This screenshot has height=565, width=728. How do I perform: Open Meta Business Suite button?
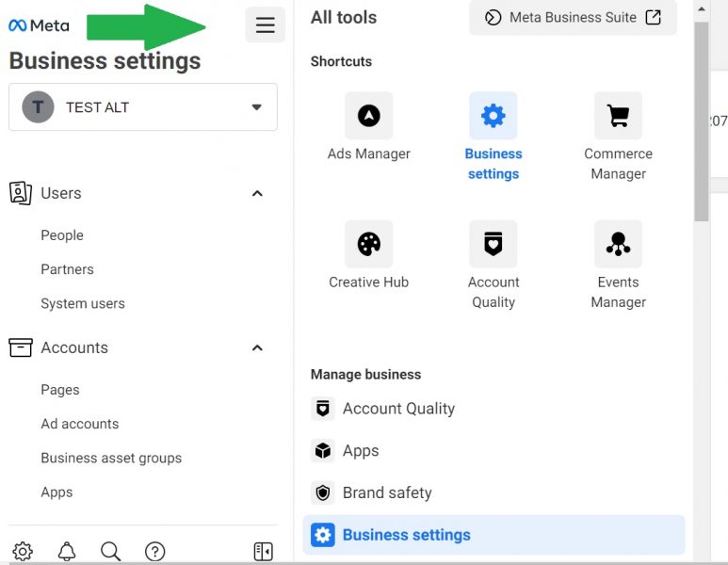tap(573, 18)
